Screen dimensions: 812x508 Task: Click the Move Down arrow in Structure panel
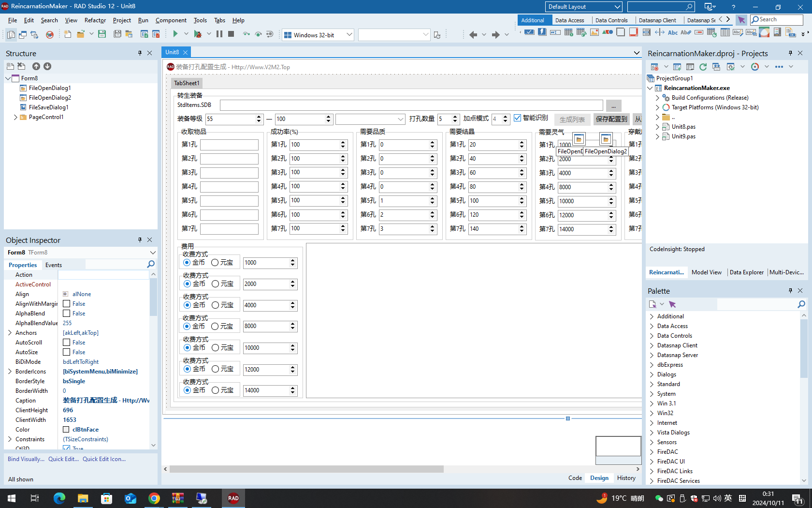47,66
